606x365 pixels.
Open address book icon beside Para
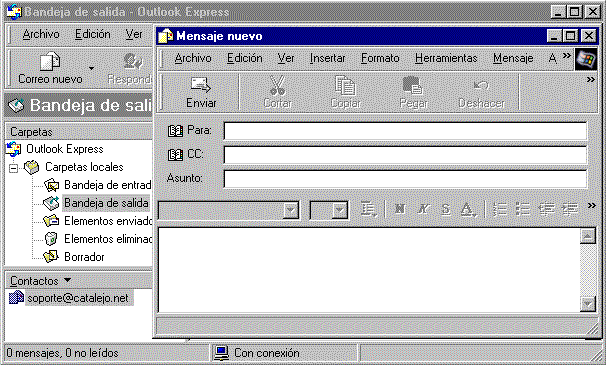coord(175,131)
